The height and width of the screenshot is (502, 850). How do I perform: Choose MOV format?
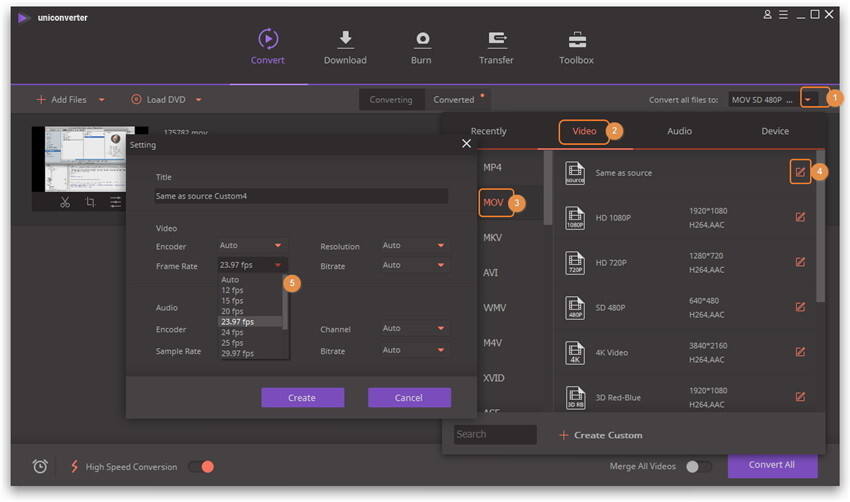(493, 202)
